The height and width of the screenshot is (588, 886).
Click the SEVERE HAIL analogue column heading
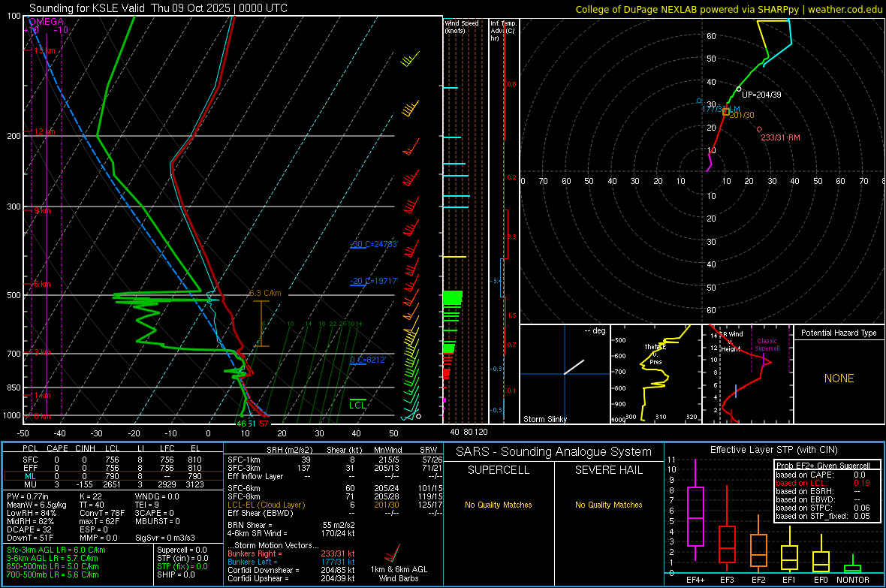point(608,470)
